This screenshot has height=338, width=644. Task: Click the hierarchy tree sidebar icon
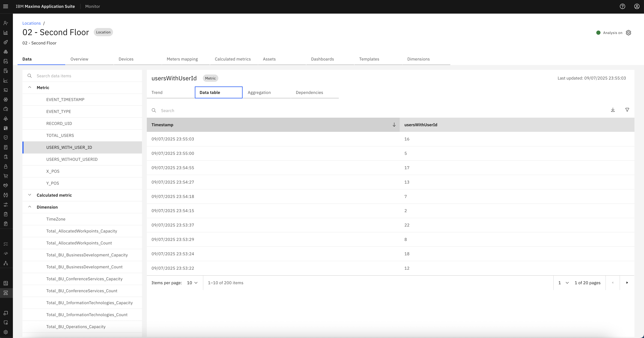click(6, 263)
